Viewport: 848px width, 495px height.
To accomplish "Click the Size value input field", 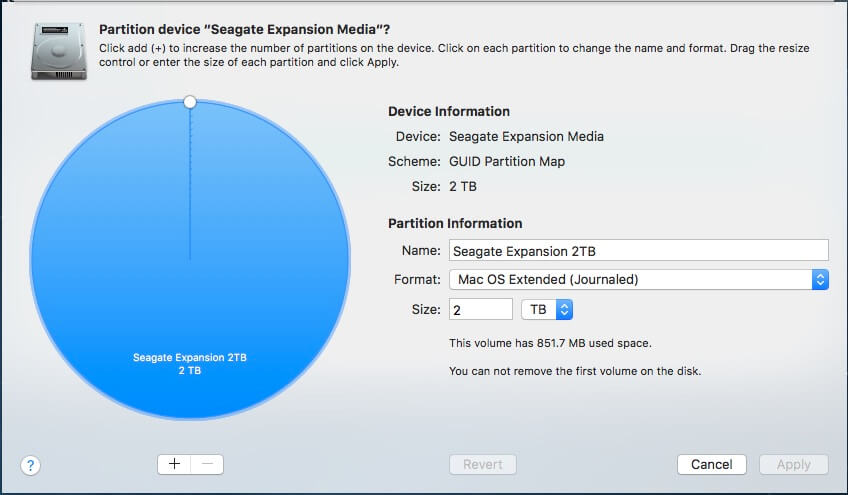I will (x=480, y=310).
